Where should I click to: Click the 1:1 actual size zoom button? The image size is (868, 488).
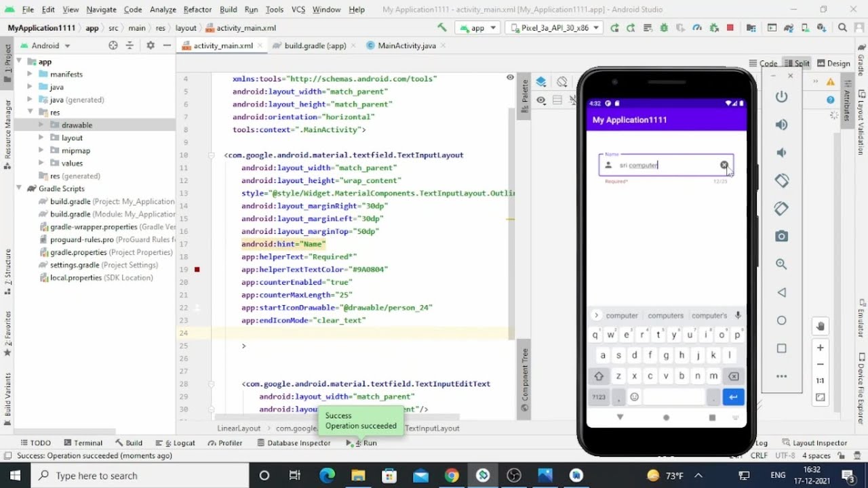click(821, 381)
